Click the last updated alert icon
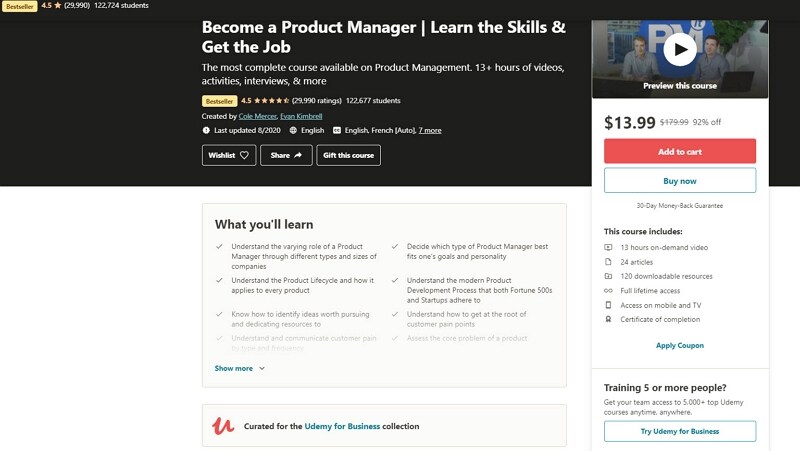Screen dimensions: 800x451 (206, 130)
